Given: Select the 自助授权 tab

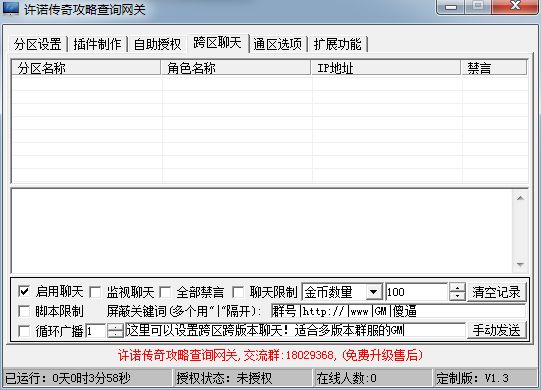Looking at the screenshot, I should tap(157, 44).
